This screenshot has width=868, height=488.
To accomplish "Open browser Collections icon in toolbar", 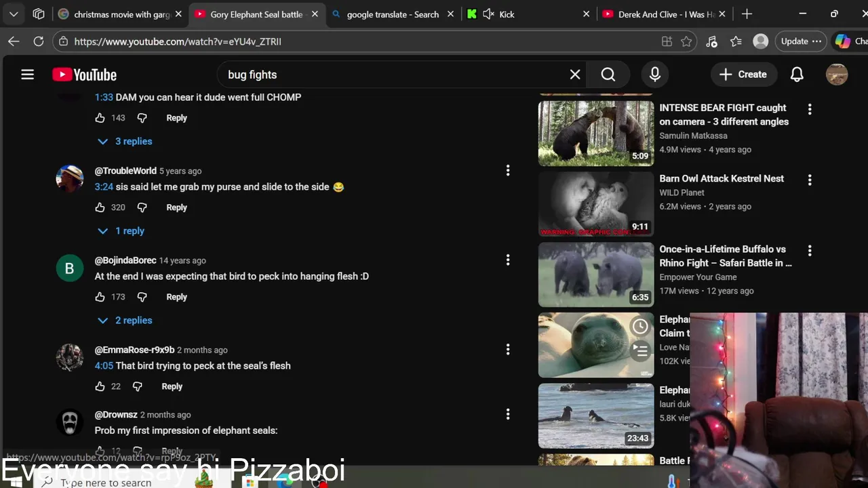I will (x=736, y=41).
